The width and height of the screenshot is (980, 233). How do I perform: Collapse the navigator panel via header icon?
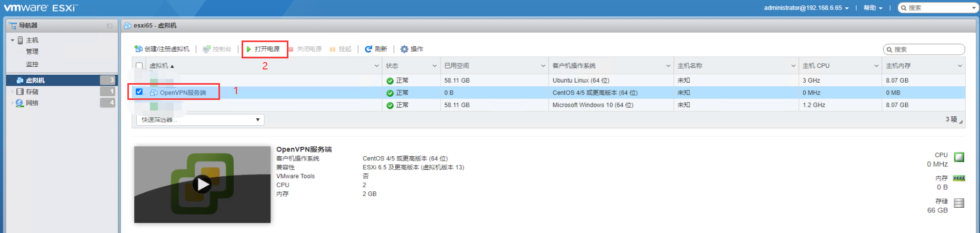coord(109,25)
